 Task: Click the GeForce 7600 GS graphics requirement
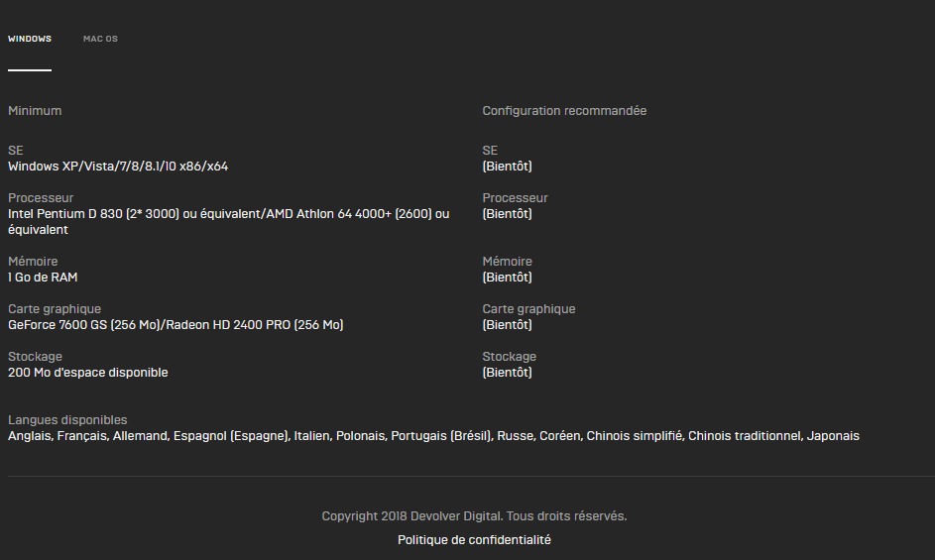[x=175, y=325]
